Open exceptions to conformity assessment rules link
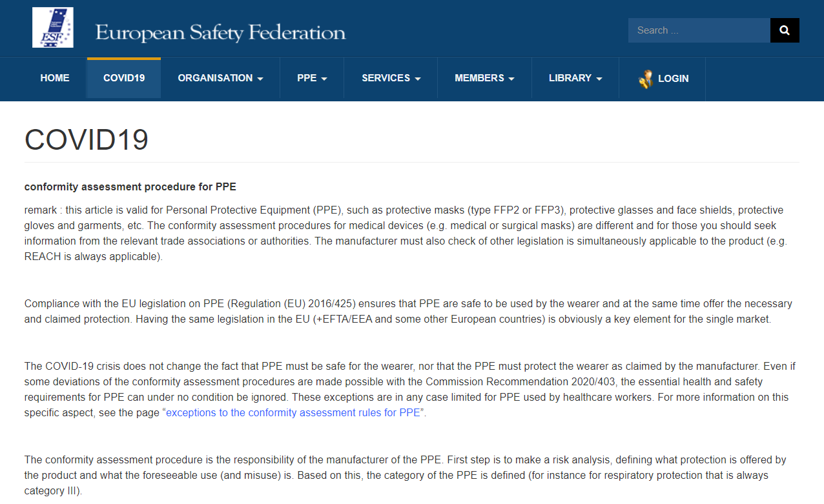824x504 pixels. [x=293, y=413]
